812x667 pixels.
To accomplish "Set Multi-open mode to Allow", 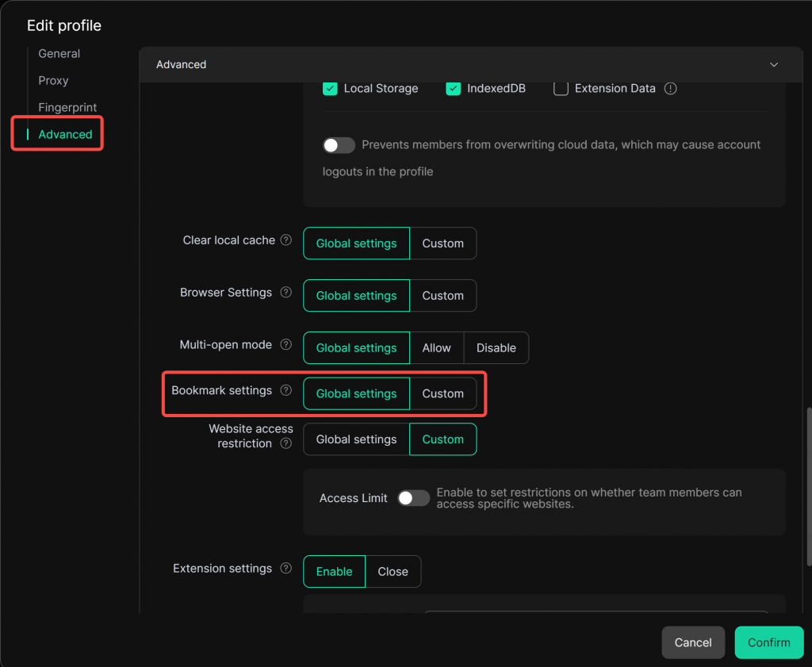I will pyautogui.click(x=436, y=348).
